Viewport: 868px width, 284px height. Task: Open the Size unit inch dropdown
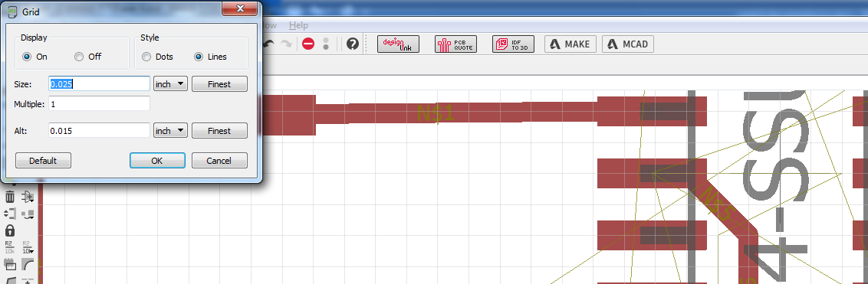tap(170, 84)
